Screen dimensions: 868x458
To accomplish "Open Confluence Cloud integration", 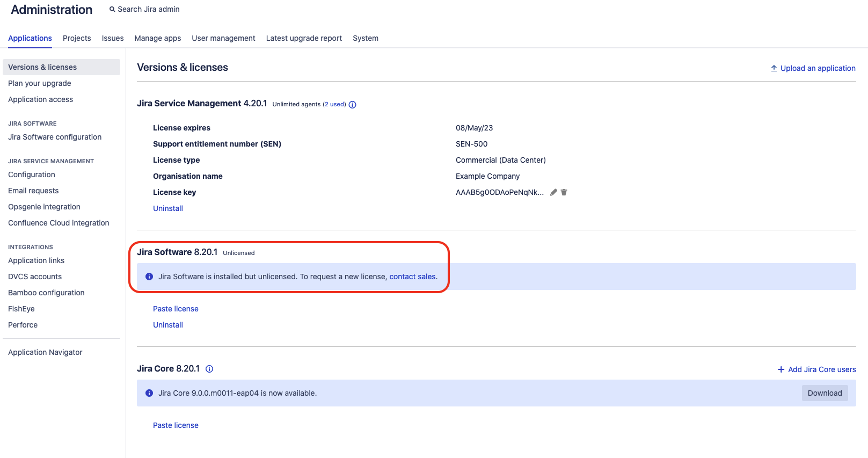I will point(59,223).
